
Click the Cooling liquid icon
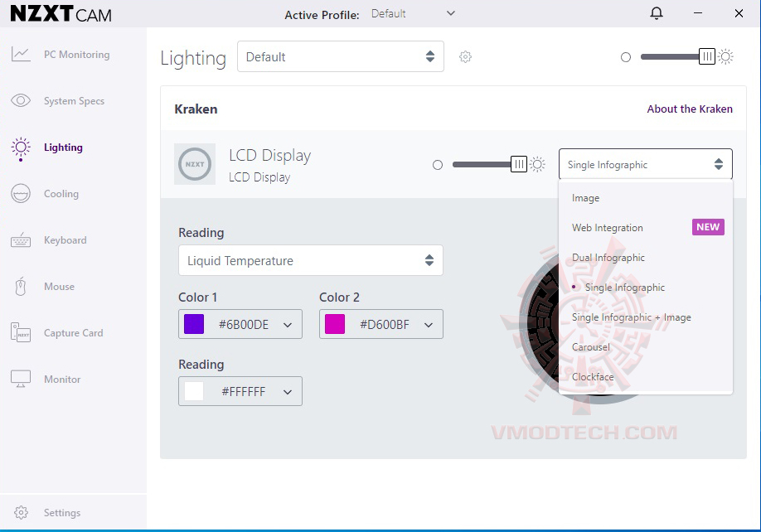tap(21, 194)
